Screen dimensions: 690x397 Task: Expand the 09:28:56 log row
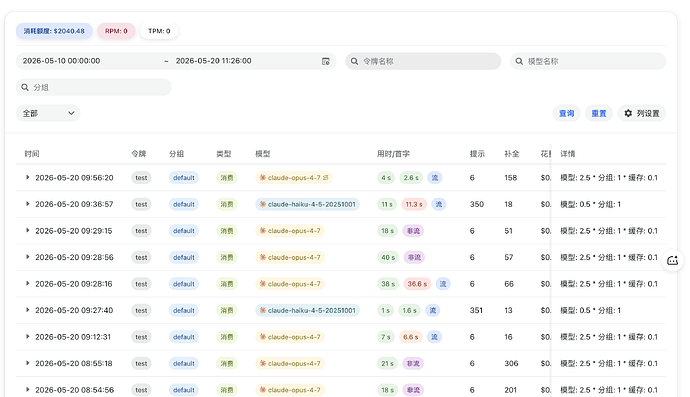[x=27, y=257]
